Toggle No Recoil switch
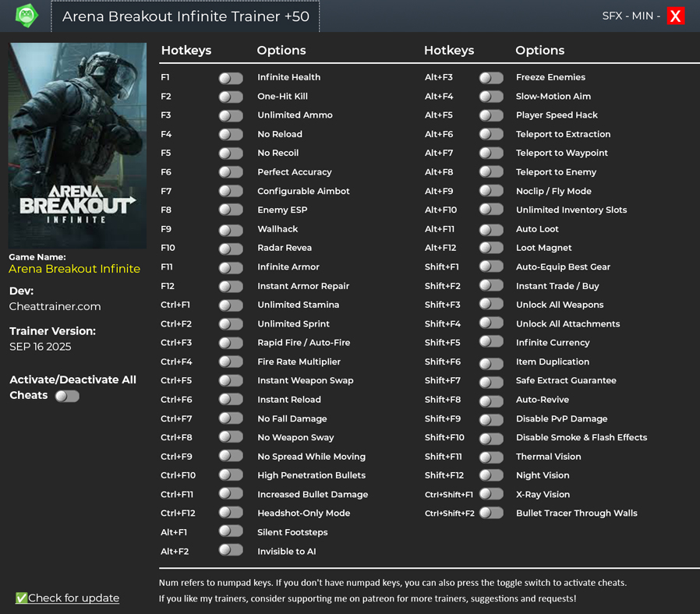 tap(231, 154)
